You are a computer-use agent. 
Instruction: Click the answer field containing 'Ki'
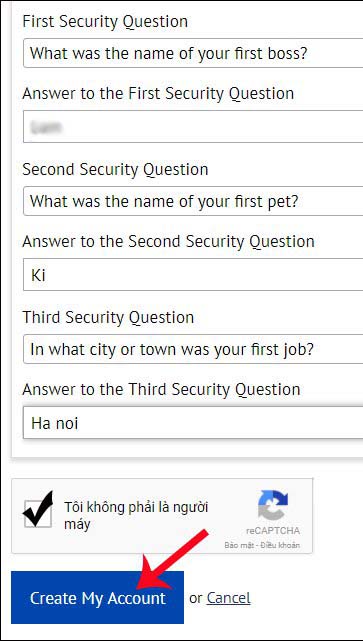[193, 275]
